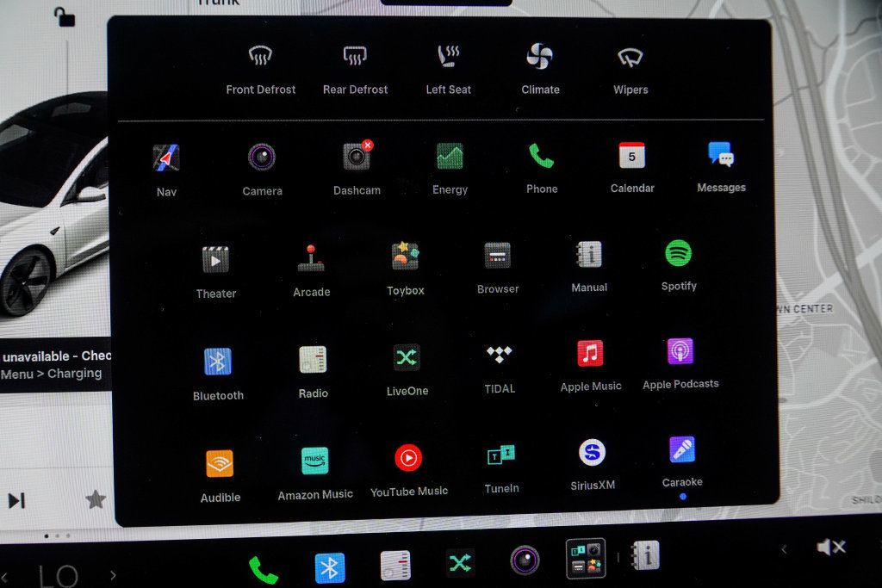Raise temperature with right arrow near LO

pos(113,575)
